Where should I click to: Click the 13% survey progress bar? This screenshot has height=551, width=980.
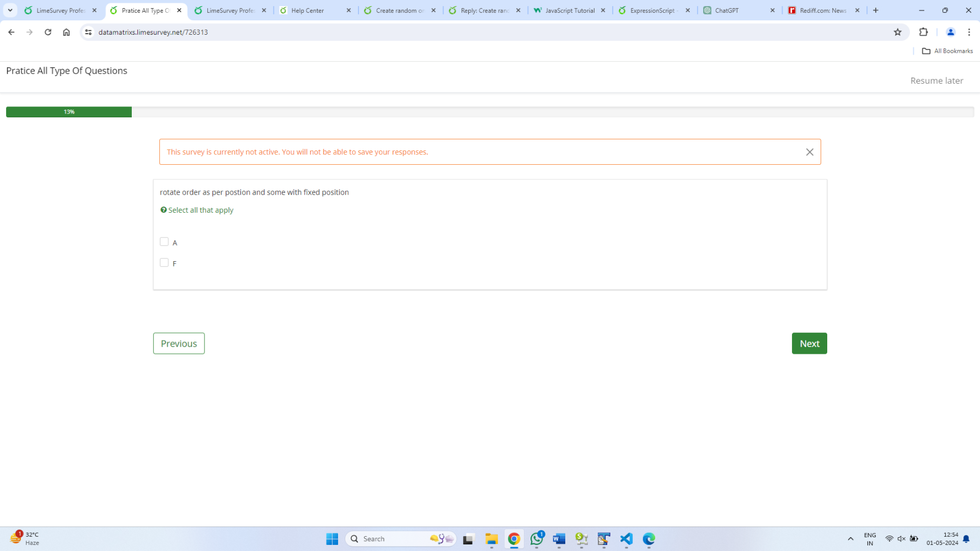coord(69,112)
